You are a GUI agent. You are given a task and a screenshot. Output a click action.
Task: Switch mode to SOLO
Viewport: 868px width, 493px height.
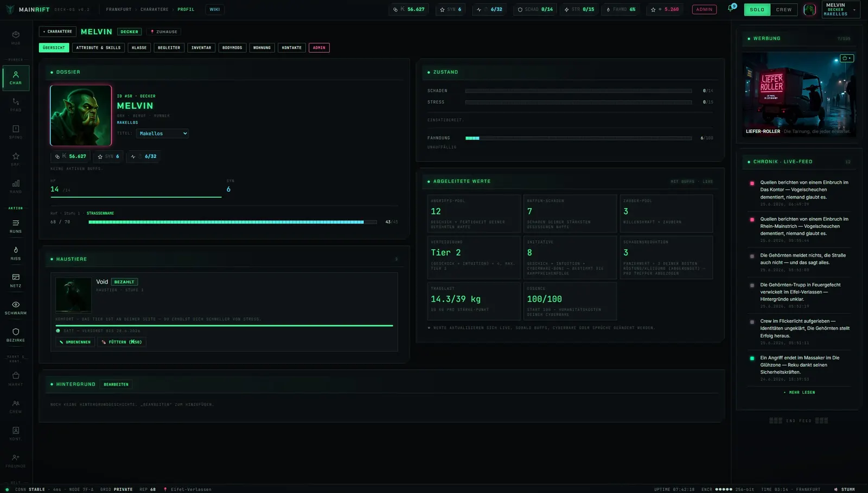click(757, 9)
